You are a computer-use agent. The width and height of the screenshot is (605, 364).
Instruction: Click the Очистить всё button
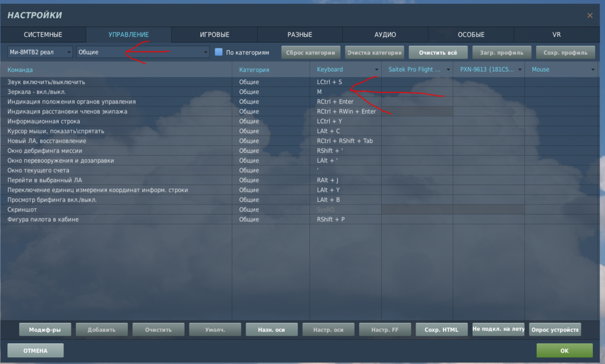tap(438, 53)
